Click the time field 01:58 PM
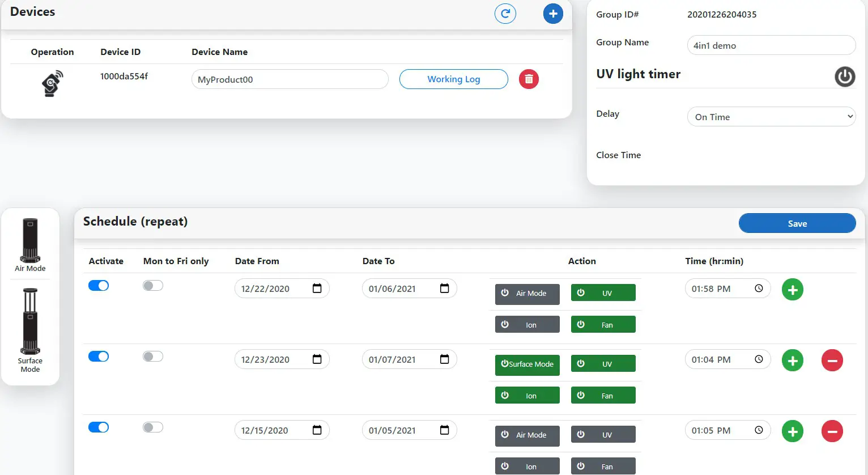 (727, 289)
